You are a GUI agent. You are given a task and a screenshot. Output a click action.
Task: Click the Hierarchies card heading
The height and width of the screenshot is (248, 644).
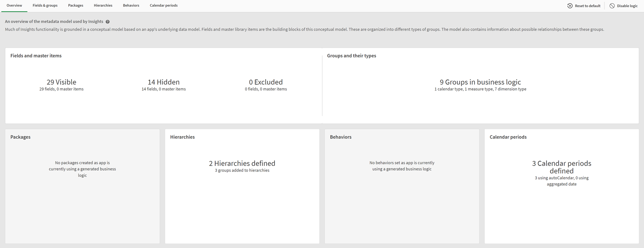(x=182, y=137)
